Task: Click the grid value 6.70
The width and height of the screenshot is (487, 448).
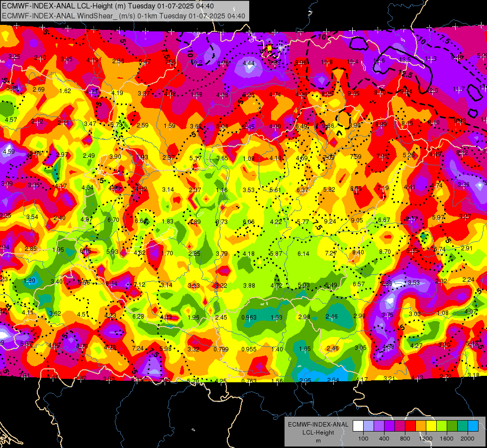Action: click(x=113, y=220)
